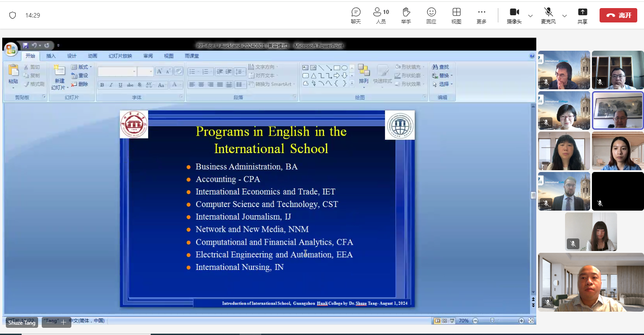Click the shield security icon

point(13,15)
